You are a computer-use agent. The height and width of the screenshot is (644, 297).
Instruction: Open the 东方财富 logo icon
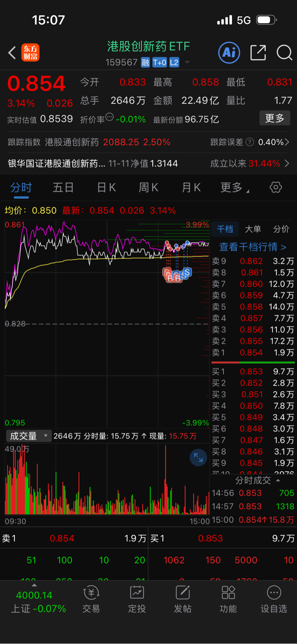pos(30,53)
